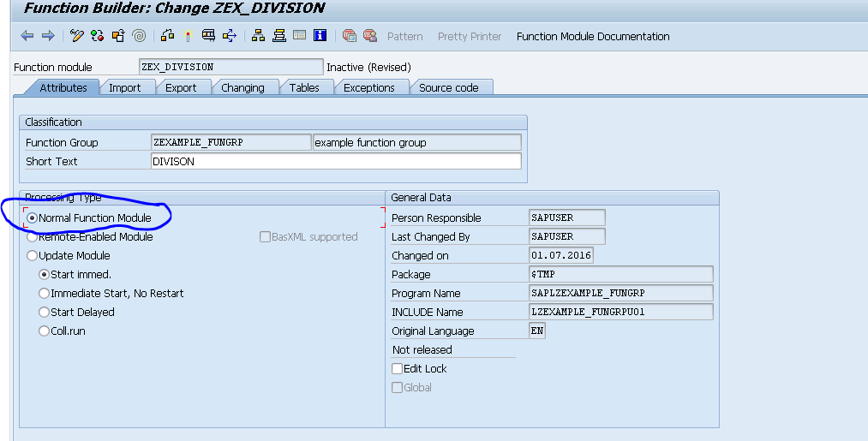Image resolution: width=868 pixels, height=441 pixels.
Task: Click the Program Name field
Action: [621, 293]
